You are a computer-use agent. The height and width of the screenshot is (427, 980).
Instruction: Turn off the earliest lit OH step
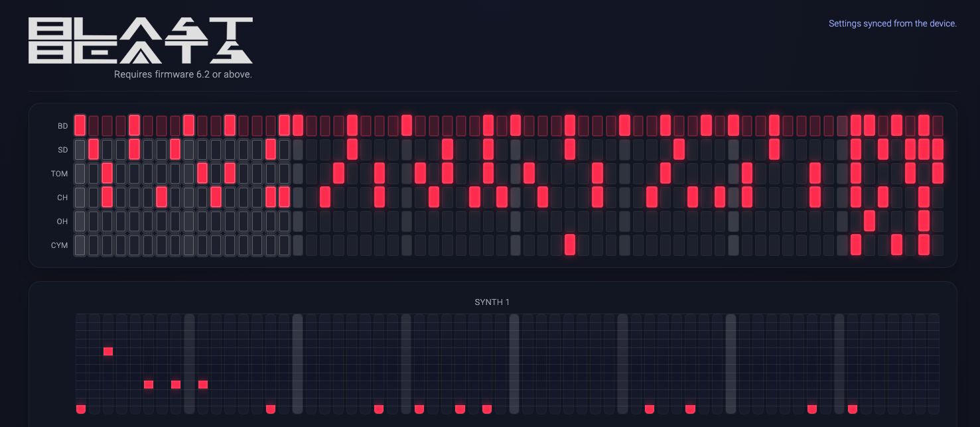[869, 221]
